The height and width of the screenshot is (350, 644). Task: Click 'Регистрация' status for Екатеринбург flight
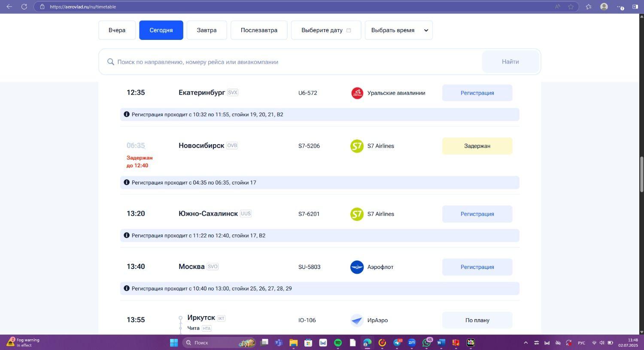(x=477, y=93)
